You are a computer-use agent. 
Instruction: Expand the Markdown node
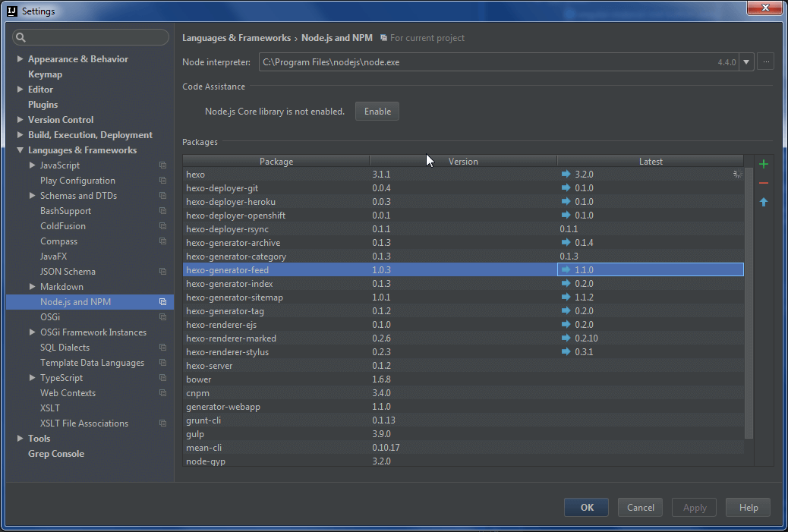[x=32, y=286]
